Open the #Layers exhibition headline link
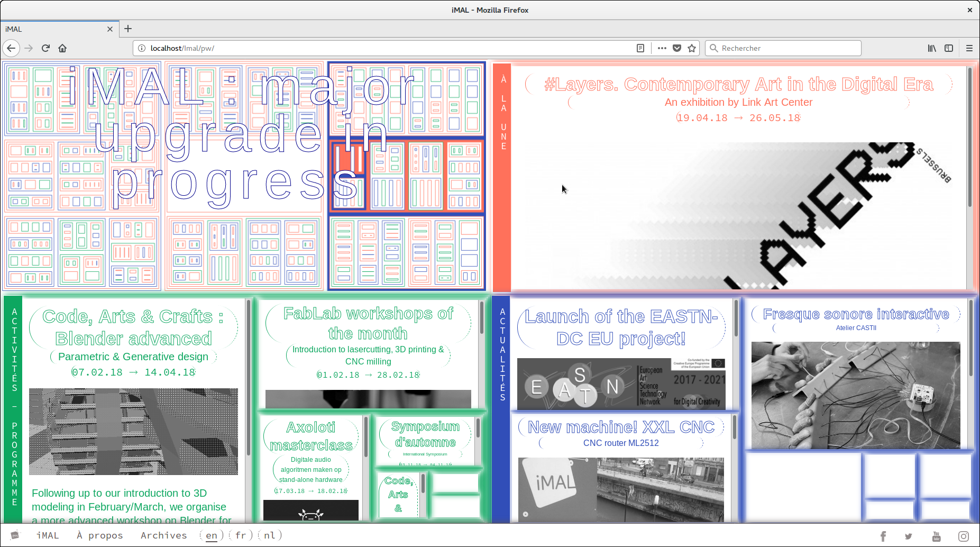This screenshot has width=980, height=547. [738, 85]
